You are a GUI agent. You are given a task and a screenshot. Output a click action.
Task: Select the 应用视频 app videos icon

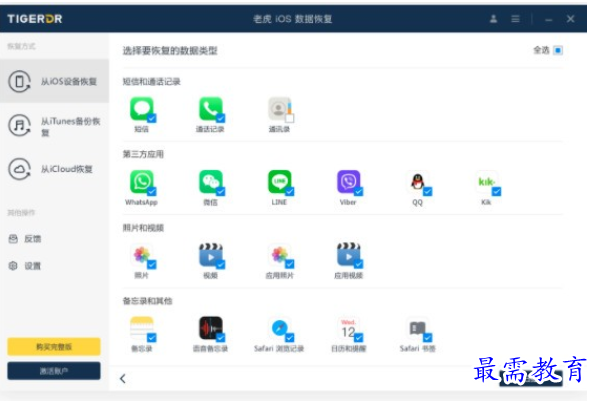[x=349, y=255]
